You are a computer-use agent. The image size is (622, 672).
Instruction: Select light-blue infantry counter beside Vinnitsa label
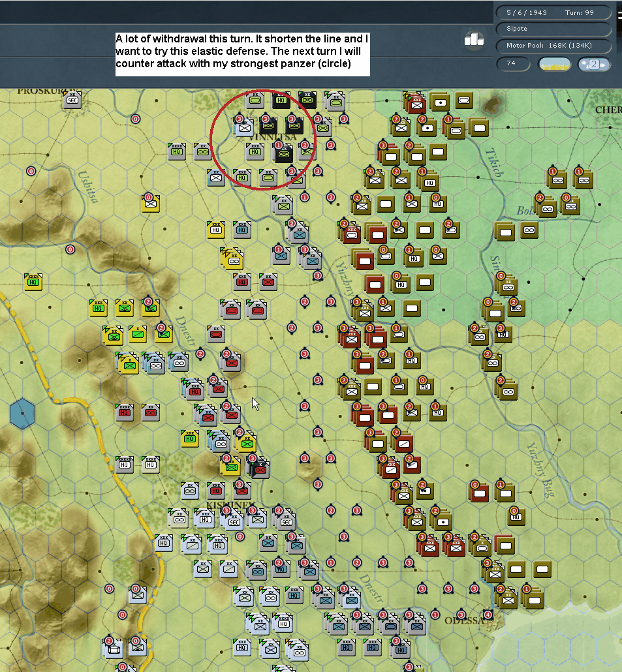(244, 127)
